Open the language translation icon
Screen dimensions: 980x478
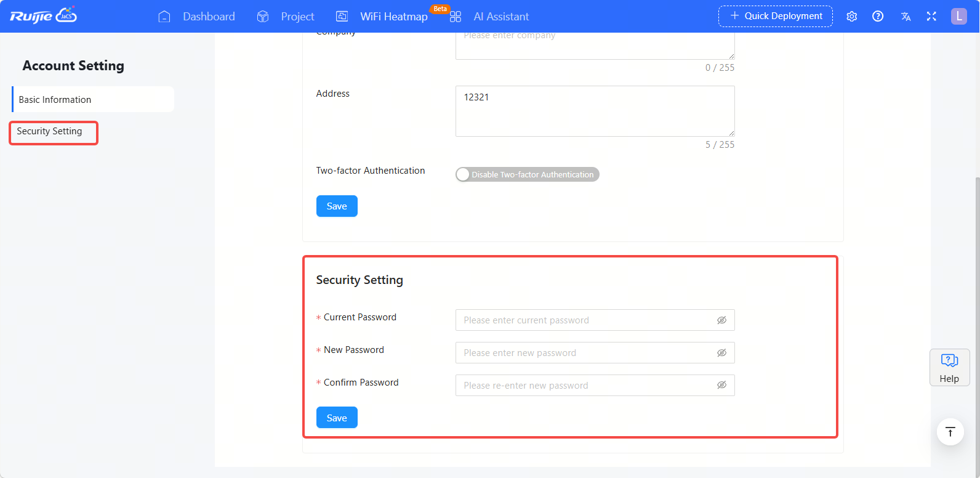click(906, 17)
